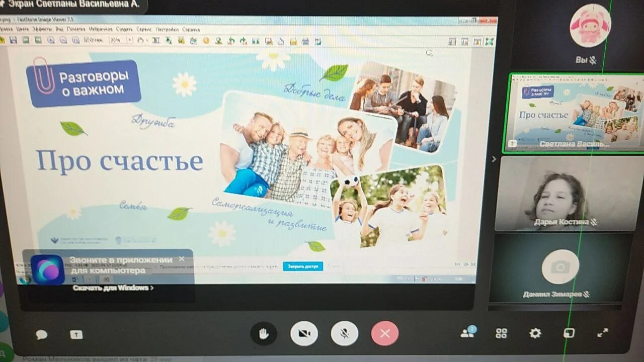Image resolution: width=644 pixels, height=362 pixels.
Task: Toggle the raise hand button
Action: pyautogui.click(x=264, y=333)
